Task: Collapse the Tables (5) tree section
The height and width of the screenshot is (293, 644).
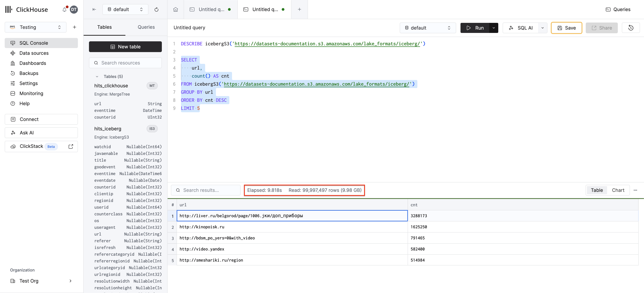Action: (97, 77)
